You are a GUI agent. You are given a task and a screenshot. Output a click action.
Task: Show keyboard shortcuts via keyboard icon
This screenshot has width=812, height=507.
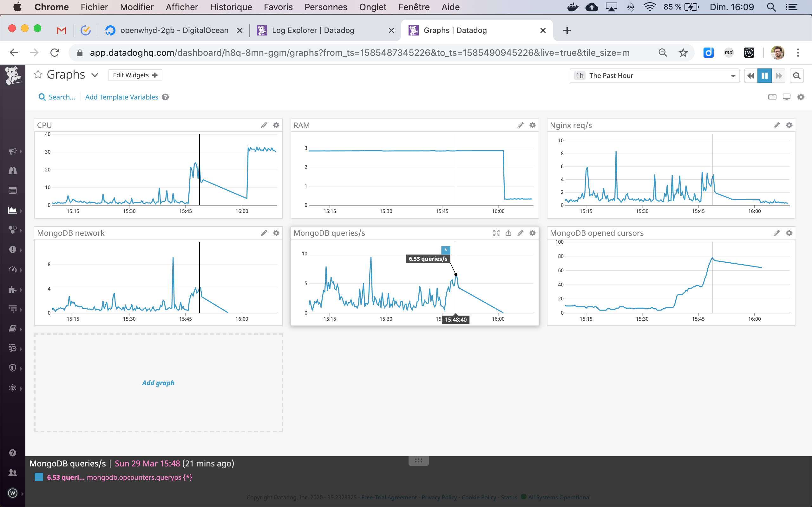(x=772, y=97)
